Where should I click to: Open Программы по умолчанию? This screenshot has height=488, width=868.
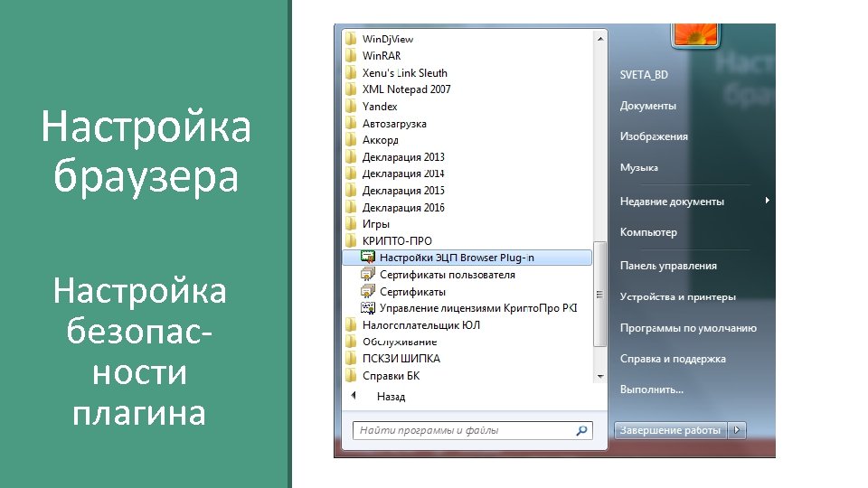click(688, 328)
